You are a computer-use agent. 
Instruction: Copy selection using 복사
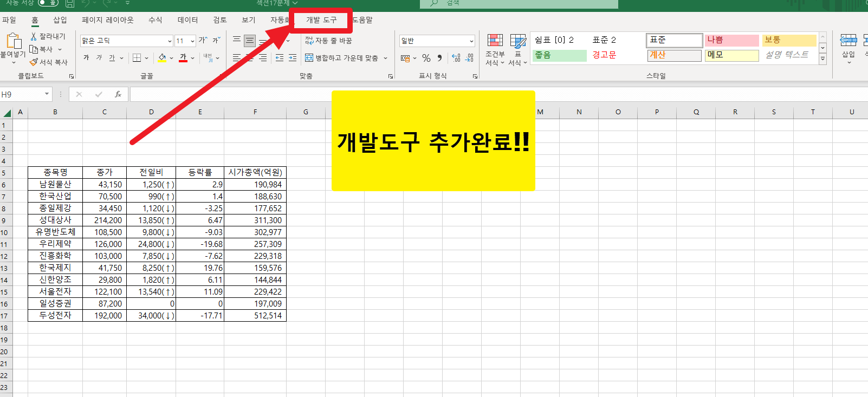(41, 49)
